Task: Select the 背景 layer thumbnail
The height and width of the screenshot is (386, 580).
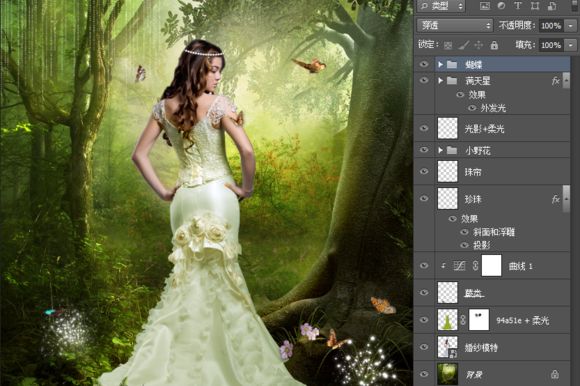Action: coord(448,374)
